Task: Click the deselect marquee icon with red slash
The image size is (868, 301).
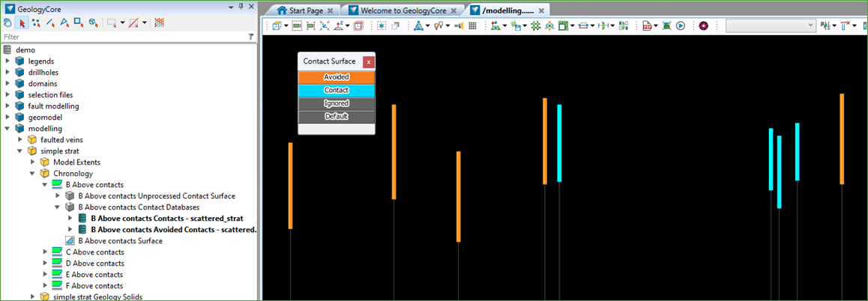Action: click(133, 22)
